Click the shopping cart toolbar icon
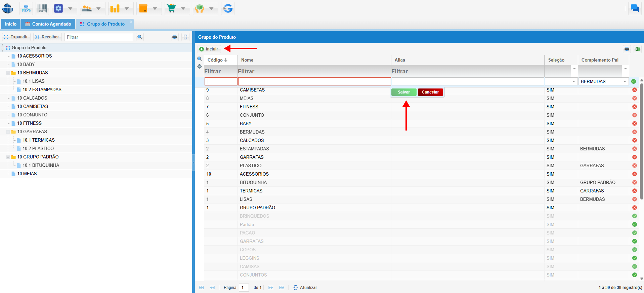Screen dimensions: 644x293 click(x=172, y=8)
